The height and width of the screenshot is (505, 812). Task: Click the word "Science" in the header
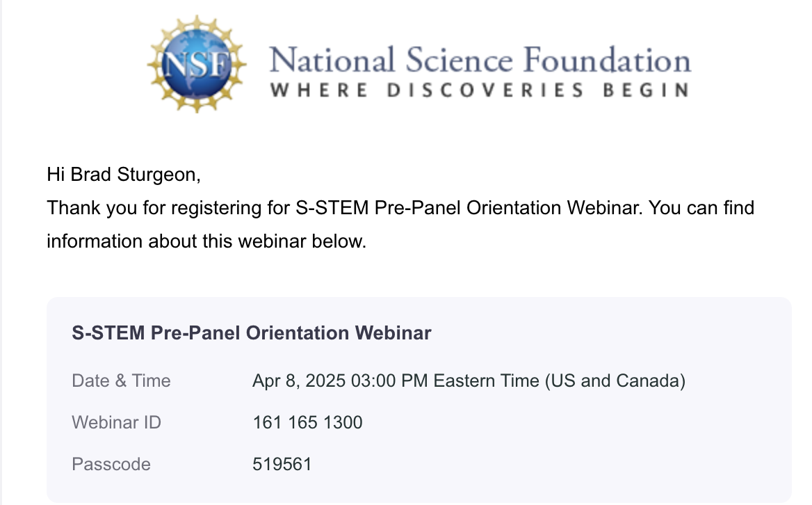pos(449,60)
